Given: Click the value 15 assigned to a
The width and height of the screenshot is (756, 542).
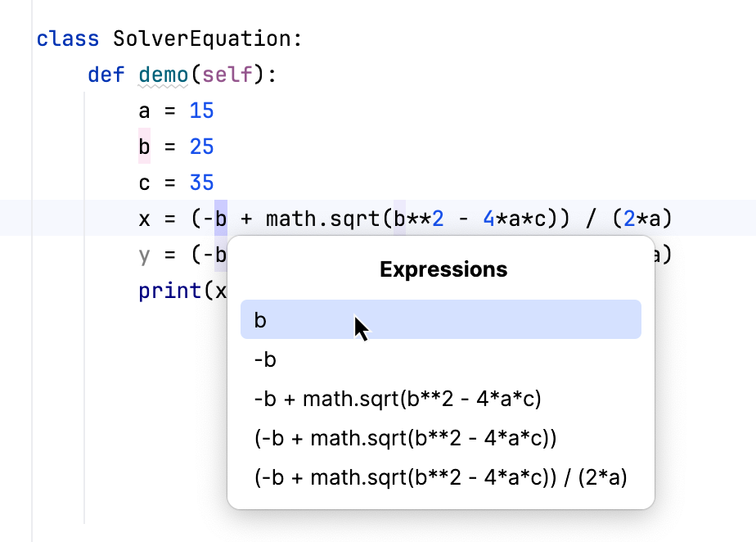Looking at the screenshot, I should [202, 110].
